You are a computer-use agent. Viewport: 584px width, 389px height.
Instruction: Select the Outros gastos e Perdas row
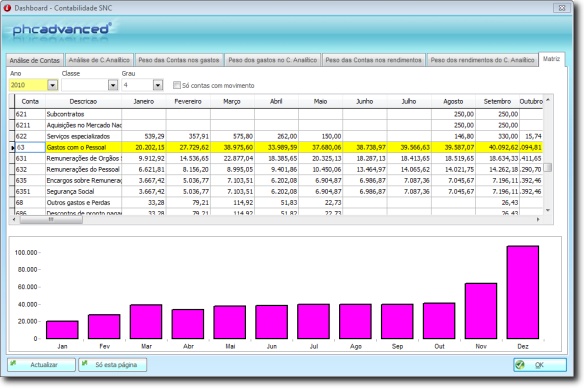[276, 203]
